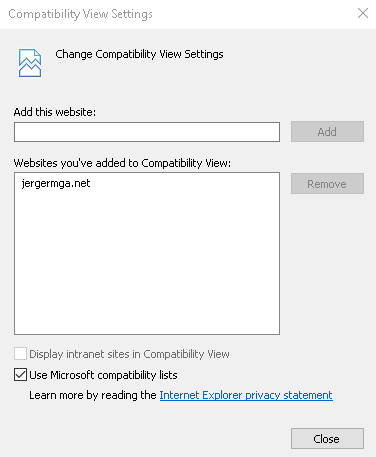Click the Change Compatibility View Settings heading
This screenshot has height=457, width=376.
[139, 54]
